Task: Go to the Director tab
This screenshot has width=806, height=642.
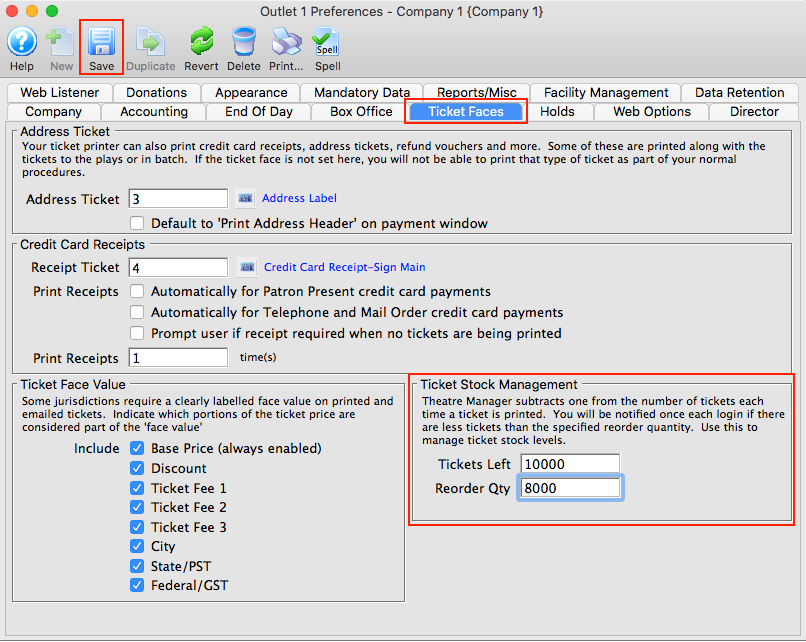Action: pos(754,112)
